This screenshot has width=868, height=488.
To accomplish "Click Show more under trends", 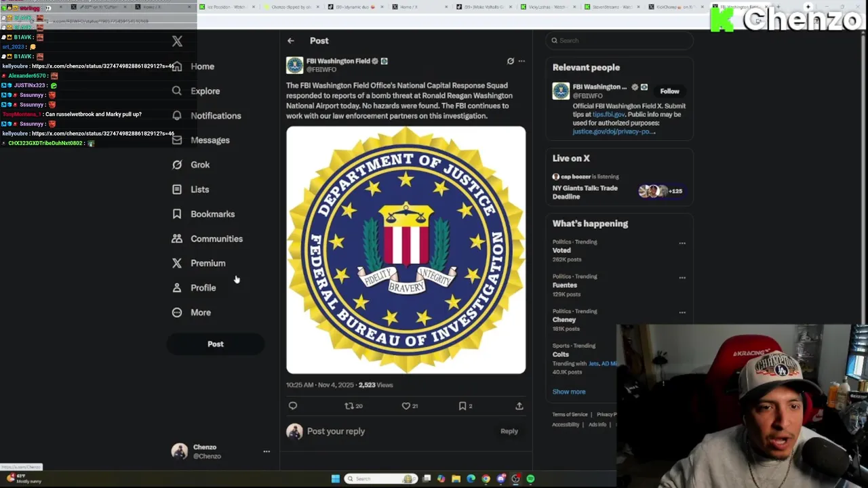I will tap(568, 392).
